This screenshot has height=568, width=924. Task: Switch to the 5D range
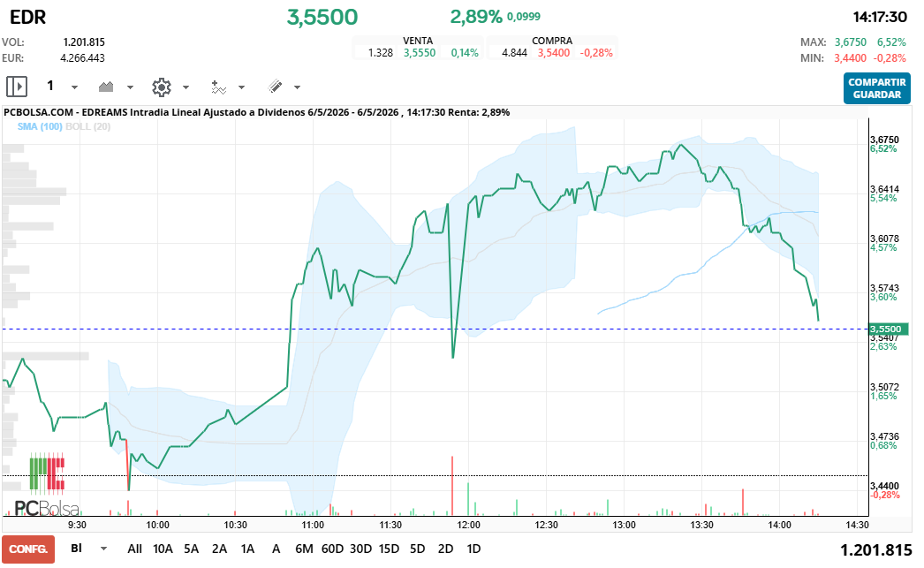point(417,549)
